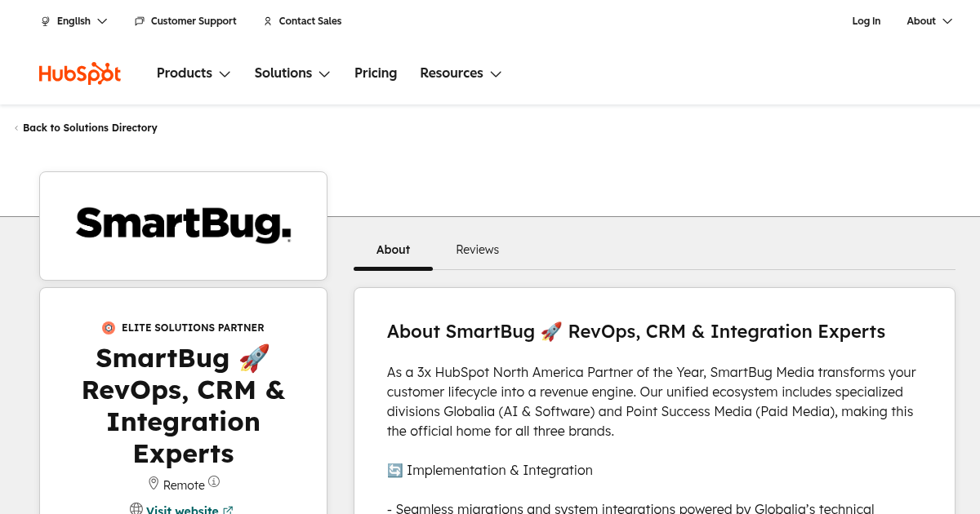Expand the About chevron in top bar

(x=947, y=21)
